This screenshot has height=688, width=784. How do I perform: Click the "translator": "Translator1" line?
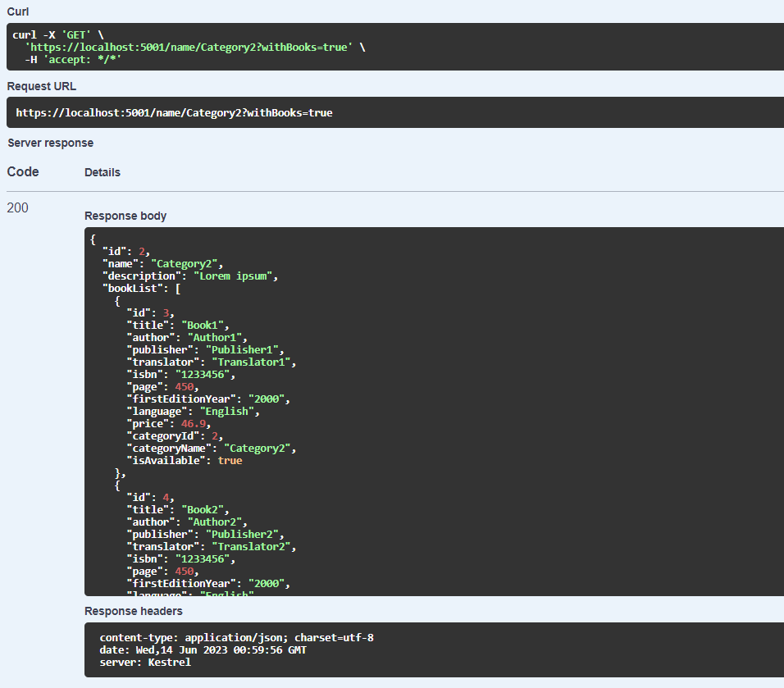tap(212, 362)
